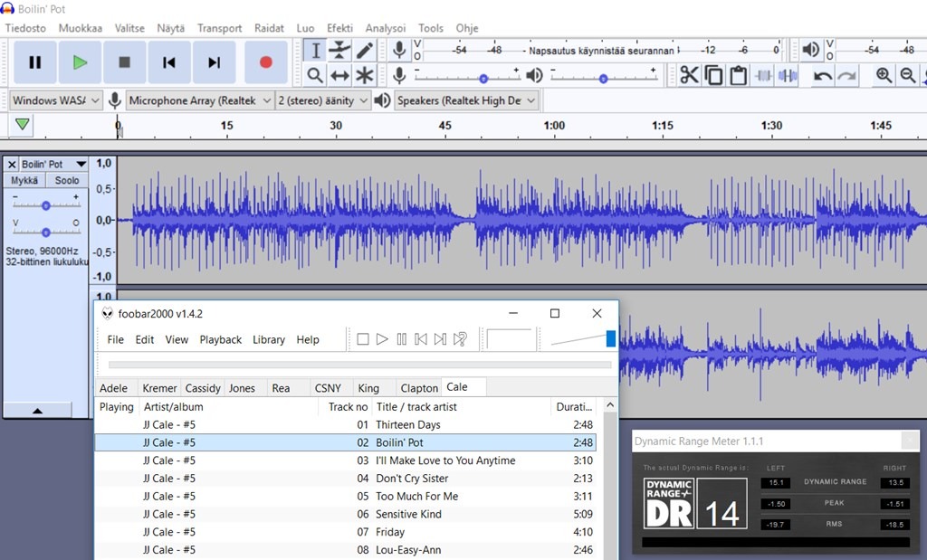Open Speakers playback device dropdown

click(466, 100)
